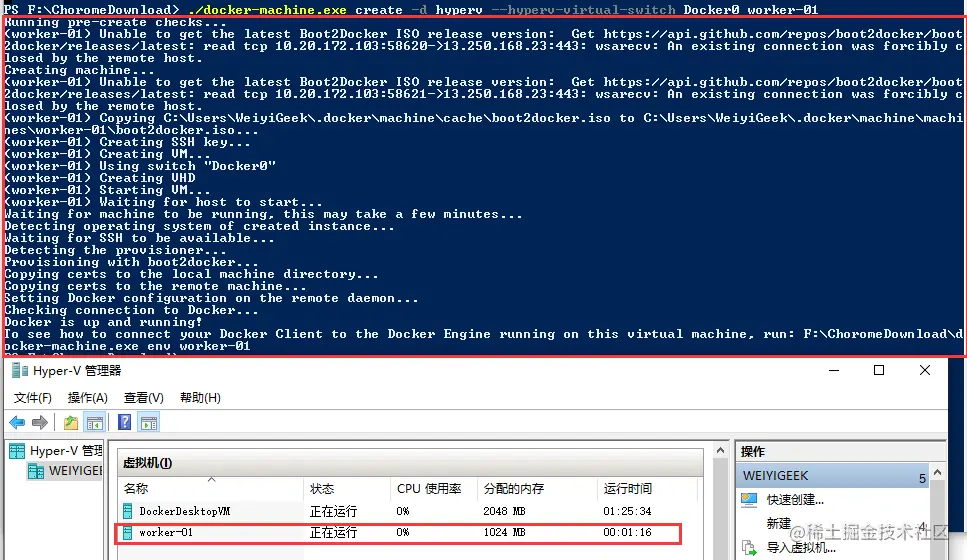Click the docker-machine.exe create command line
Screen dimensions: 967x560
(410, 9)
